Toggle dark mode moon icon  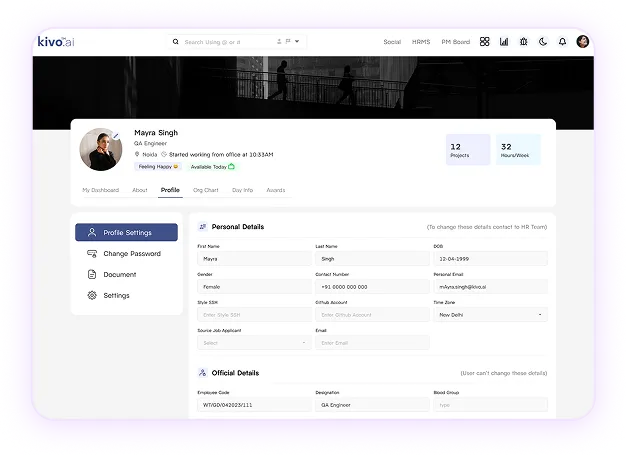click(x=543, y=42)
